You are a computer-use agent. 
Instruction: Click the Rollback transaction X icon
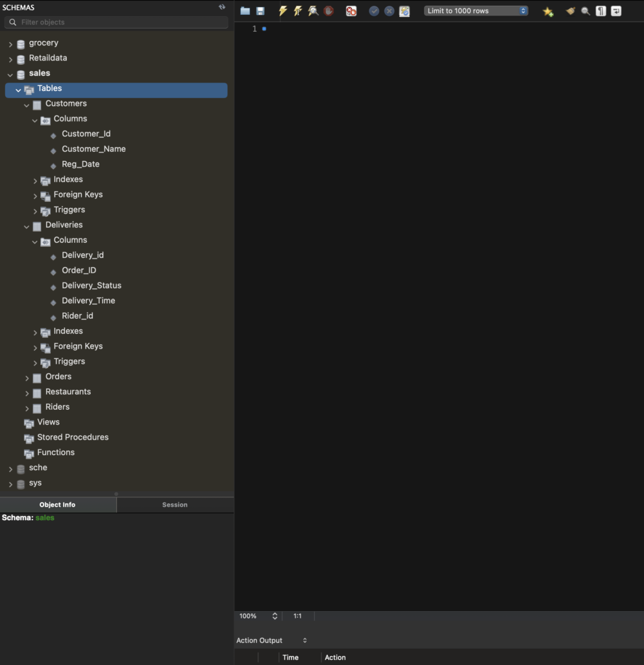coord(389,11)
